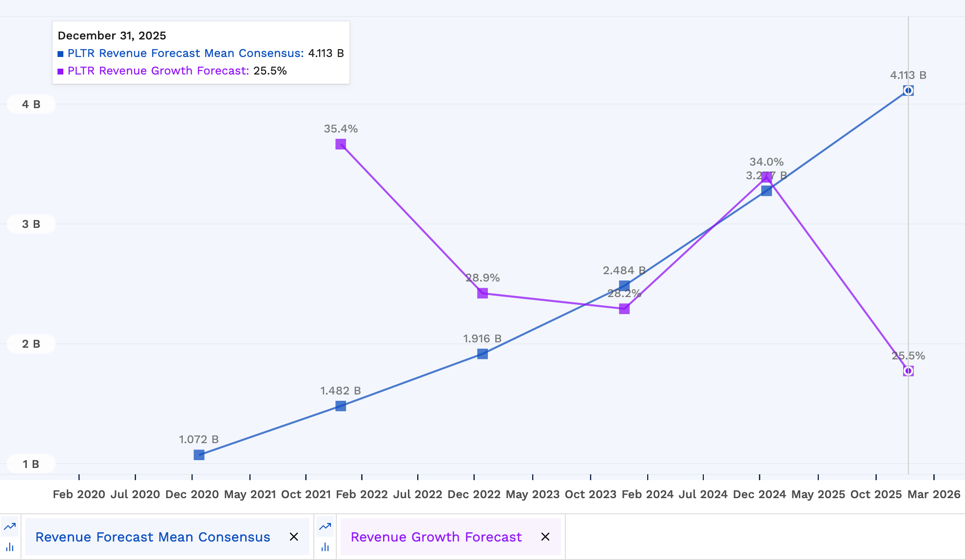Click the Dec 2024 x-axis label
This screenshot has height=560, width=965.
(760, 494)
